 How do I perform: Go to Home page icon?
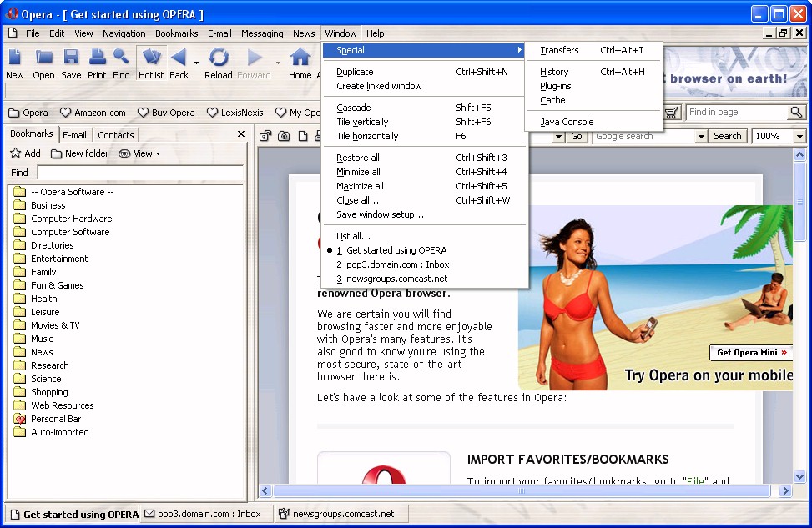pyautogui.click(x=300, y=63)
